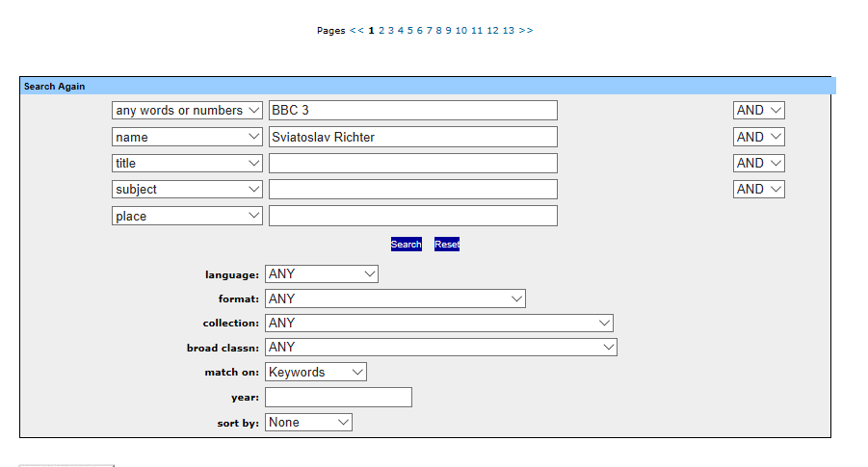868x467 pixels.
Task: Click the empty place search field
Action: (x=413, y=216)
